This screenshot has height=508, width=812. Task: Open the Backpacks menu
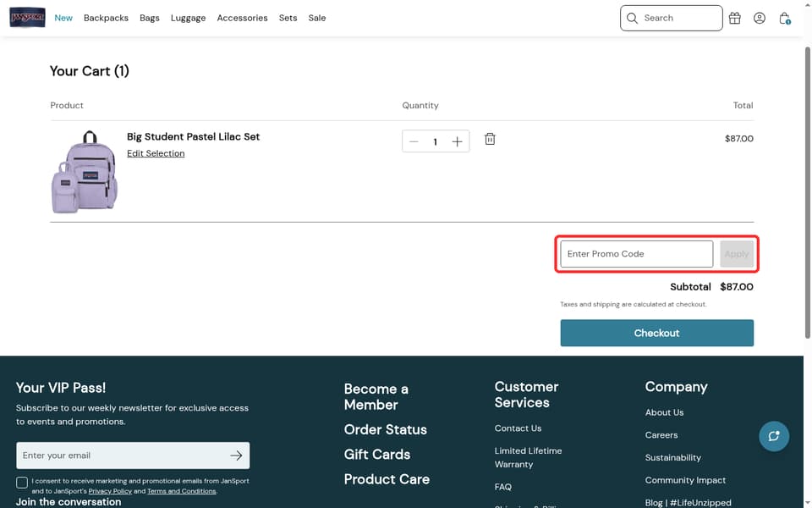107,18
